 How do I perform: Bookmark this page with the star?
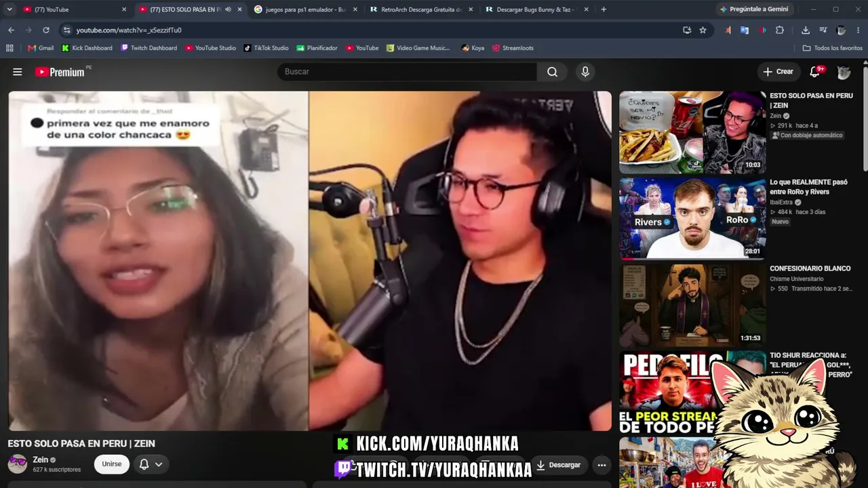click(703, 30)
